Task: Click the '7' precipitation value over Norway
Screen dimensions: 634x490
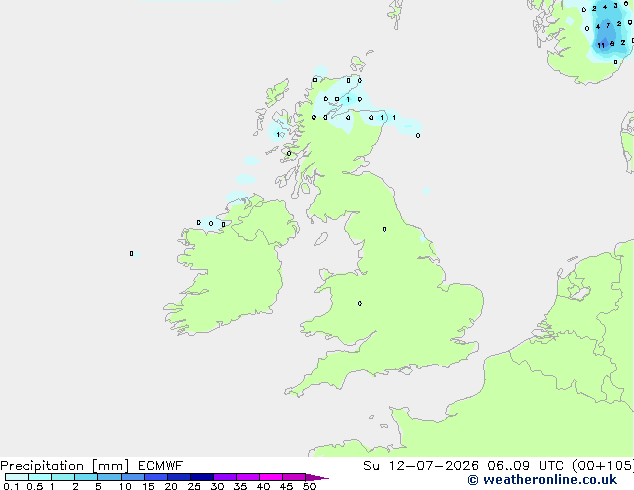Action: [608, 25]
